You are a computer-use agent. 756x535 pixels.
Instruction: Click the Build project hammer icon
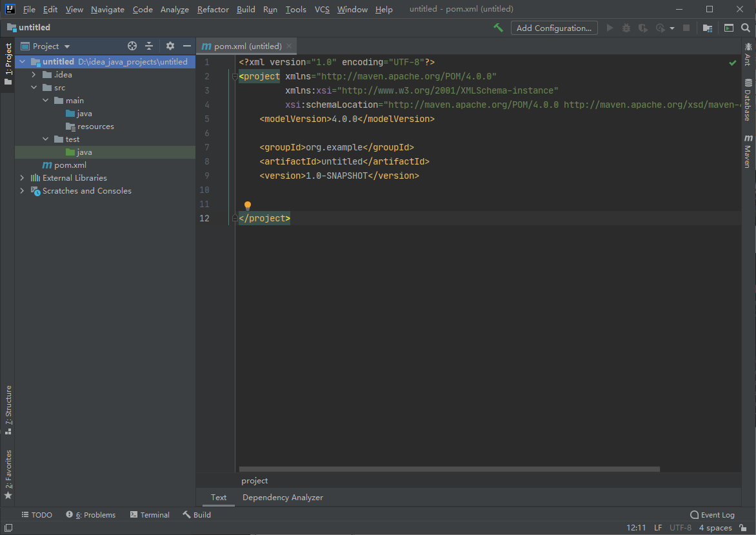click(498, 28)
